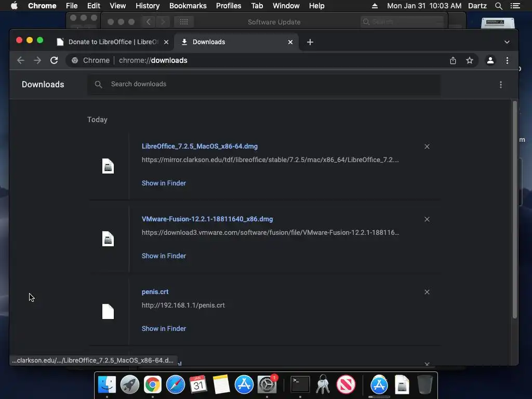
Task: Open the Tab menu
Action: pos(257,6)
